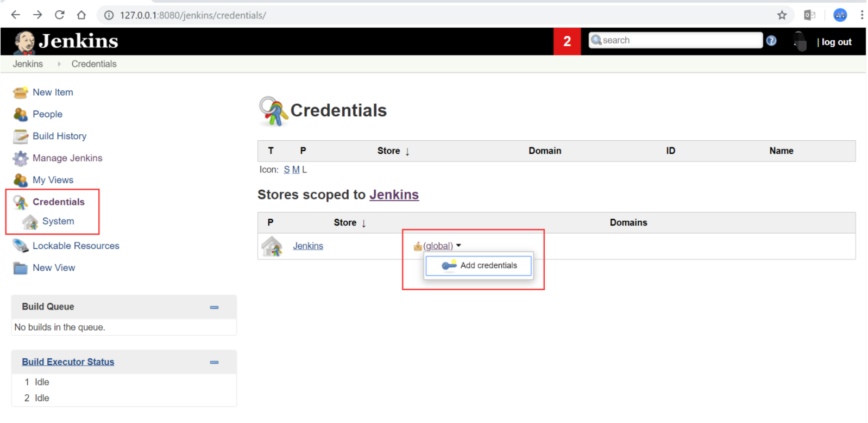
Task: Click Jenkins link in Stores scoped heading
Action: [x=394, y=195]
